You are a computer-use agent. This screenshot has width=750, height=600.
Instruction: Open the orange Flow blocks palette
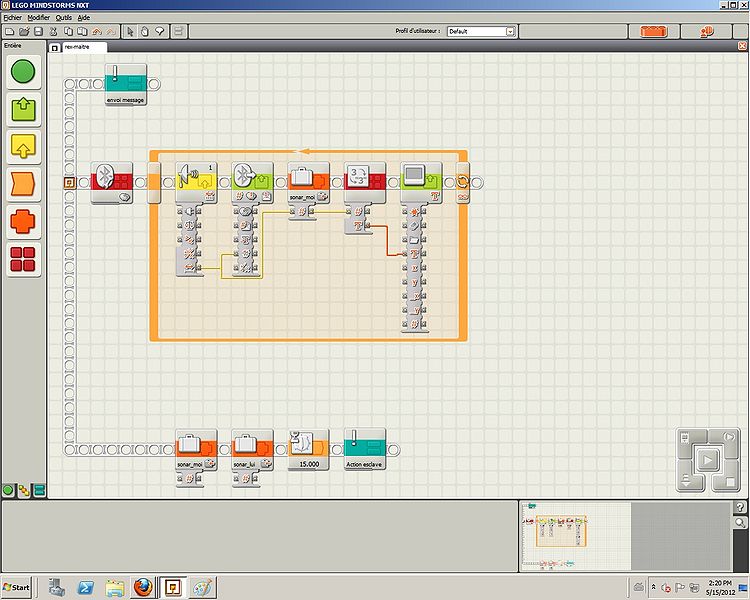pos(23,184)
